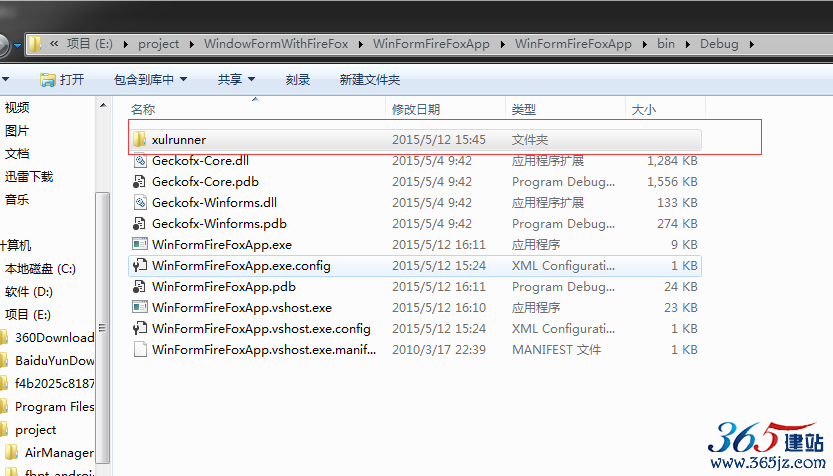Open Program Files folder in sidebar
The width and height of the screenshot is (833, 476).
click(54, 406)
